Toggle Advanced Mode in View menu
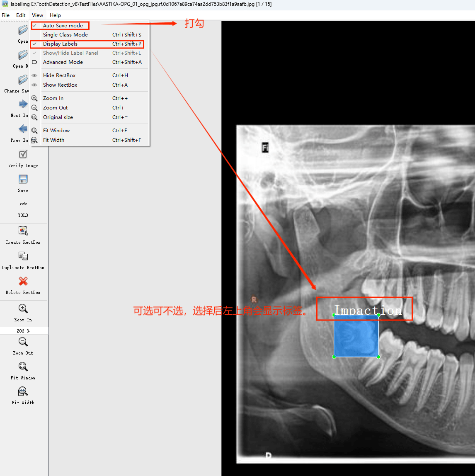Image resolution: width=475 pixels, height=476 pixels. click(90, 62)
